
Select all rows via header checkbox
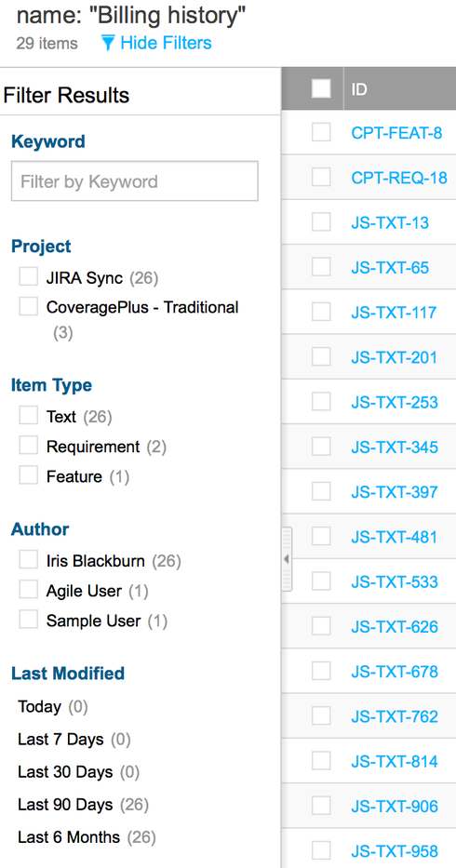click(321, 88)
